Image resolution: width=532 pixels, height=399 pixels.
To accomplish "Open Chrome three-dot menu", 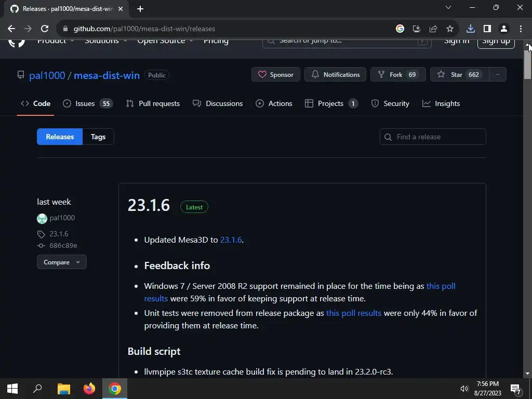I will (x=521, y=29).
